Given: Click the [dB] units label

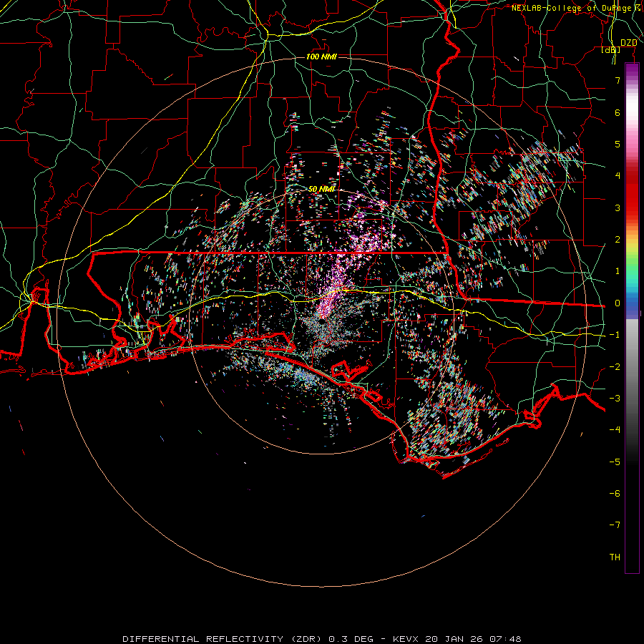Looking at the screenshot, I should 610,49.
